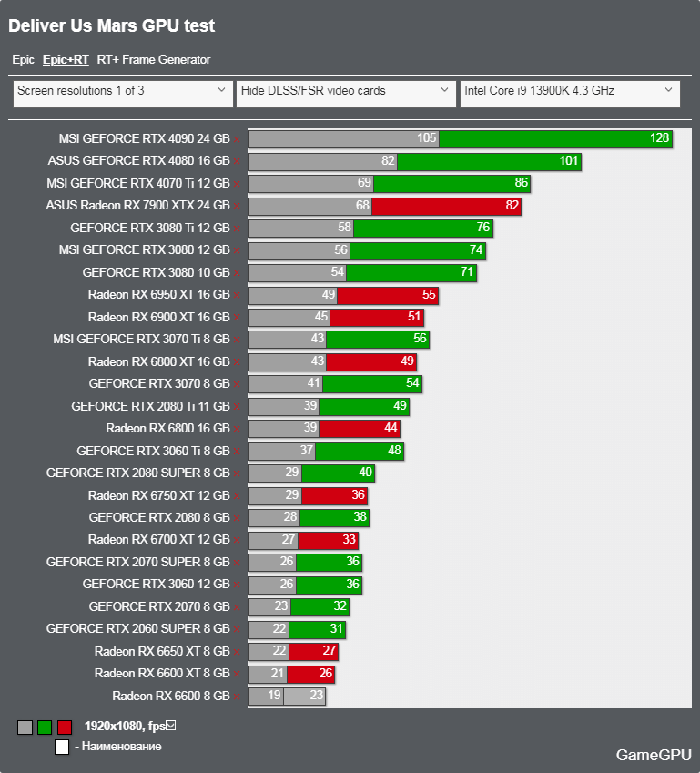Screen dimensions: 700x773
Task: Remove GEFORCE RTX 2080 SUPER 8 GB via x icon
Action: pyautogui.click(x=237, y=473)
